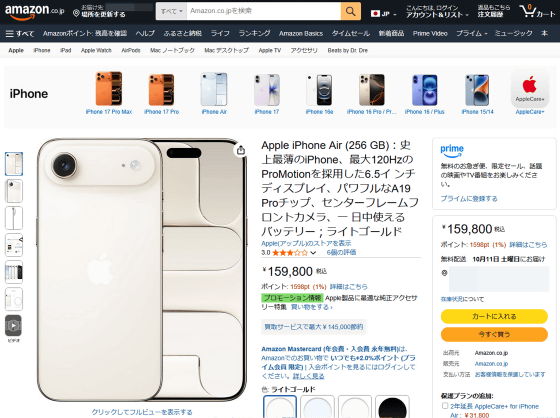Viewport: 560px width, 418px height.
Task: Play the product video thumbnail
Action: (14, 325)
